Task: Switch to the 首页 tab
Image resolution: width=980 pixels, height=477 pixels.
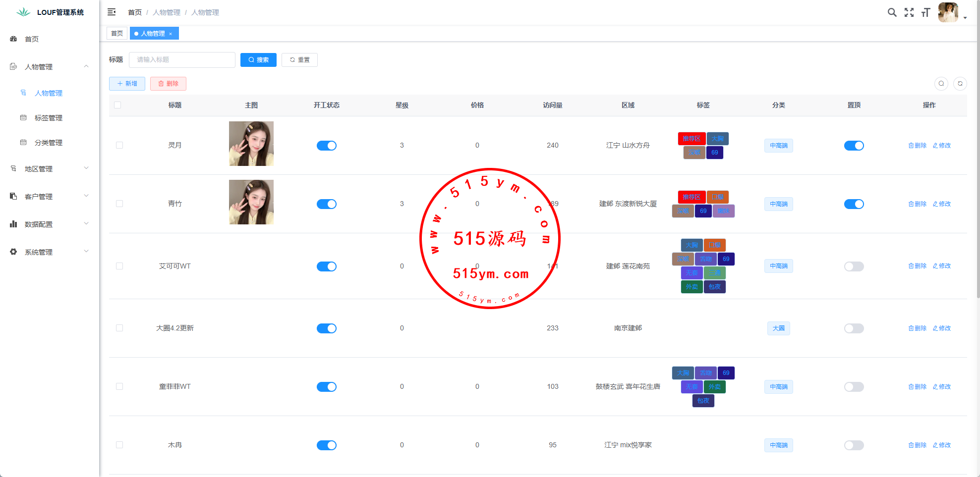Action: click(117, 34)
